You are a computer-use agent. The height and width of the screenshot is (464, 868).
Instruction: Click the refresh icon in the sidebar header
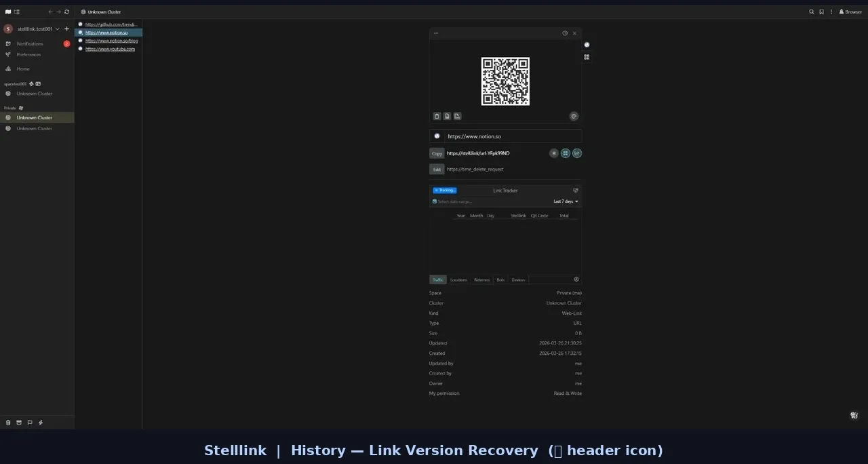coord(66,12)
